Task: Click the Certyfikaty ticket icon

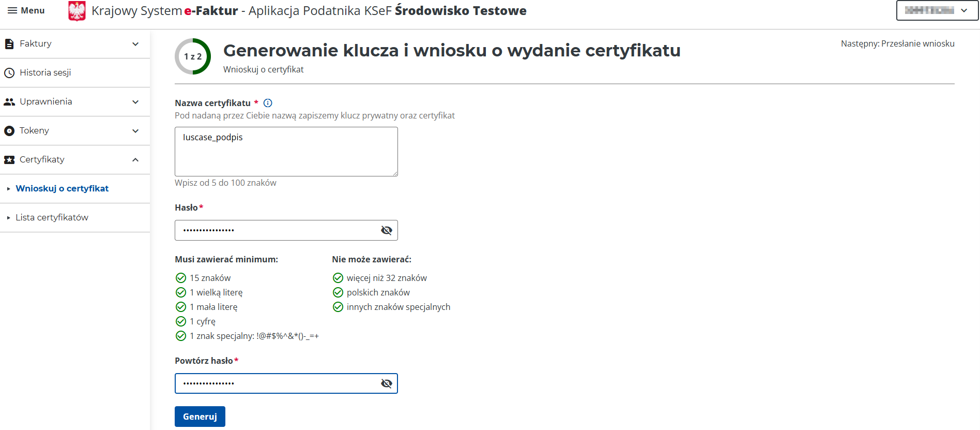Action: [x=9, y=160]
